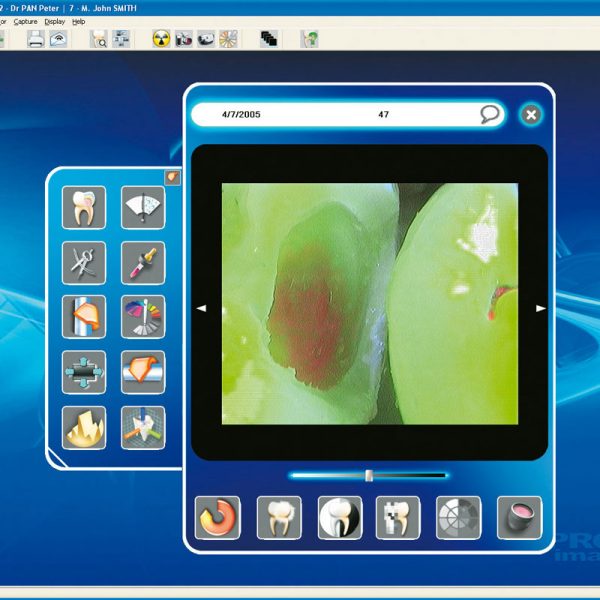
Task: Select the compass measurement tool
Action: [x=84, y=263]
